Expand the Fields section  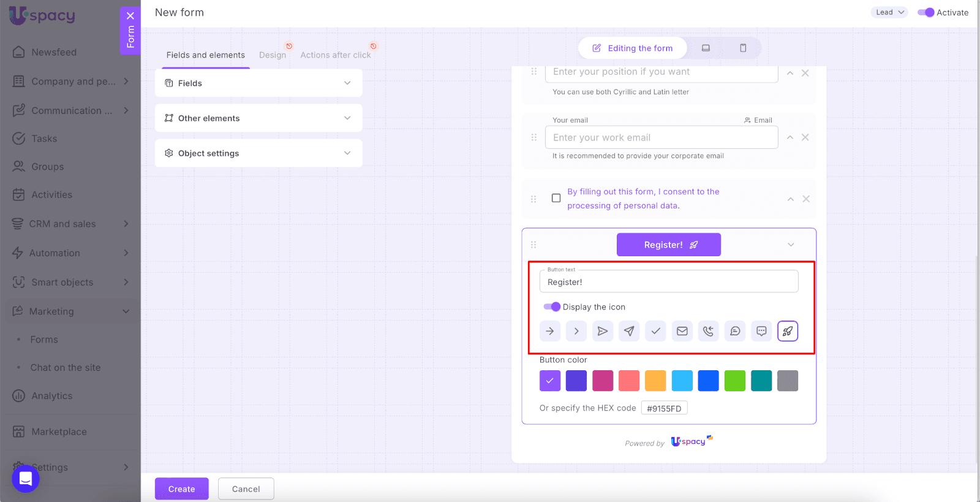click(x=258, y=83)
